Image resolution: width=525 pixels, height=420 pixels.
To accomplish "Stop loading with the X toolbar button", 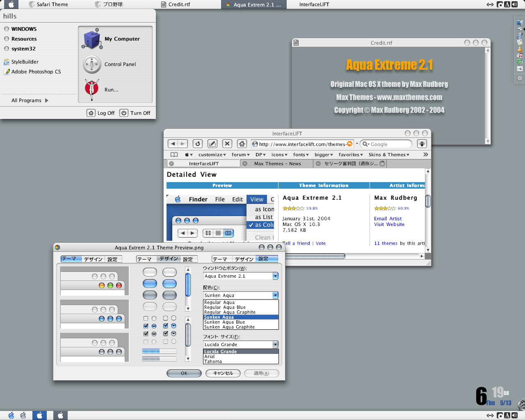I will pos(227,144).
